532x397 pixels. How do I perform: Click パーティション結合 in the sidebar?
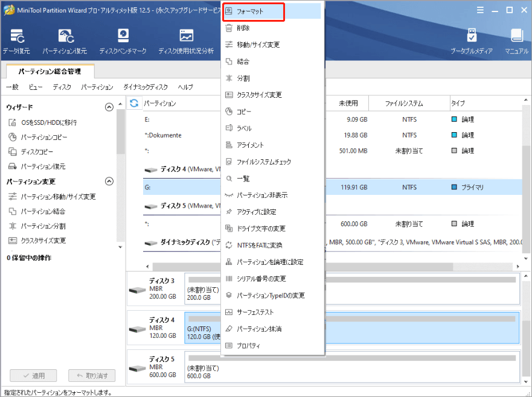[x=37, y=211]
